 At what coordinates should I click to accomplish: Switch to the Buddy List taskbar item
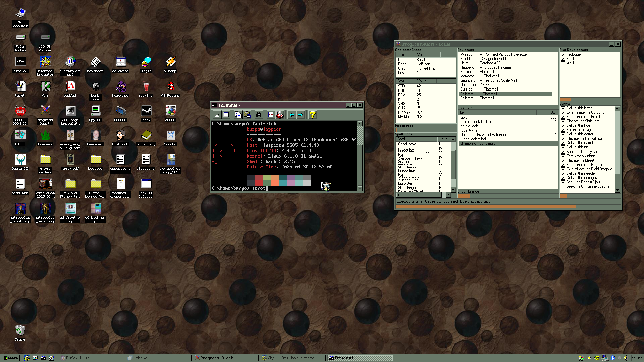[x=91, y=358]
